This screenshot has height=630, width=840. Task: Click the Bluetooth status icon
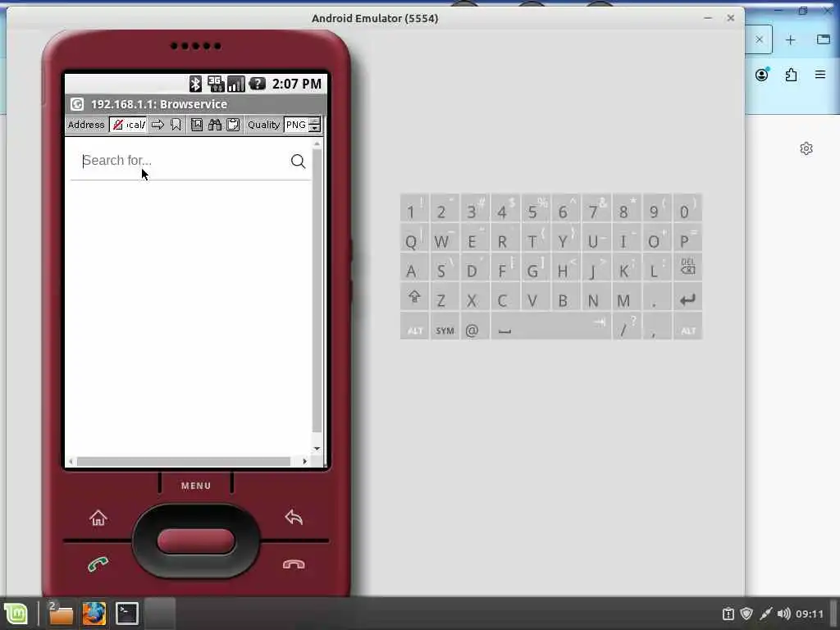[x=195, y=84]
